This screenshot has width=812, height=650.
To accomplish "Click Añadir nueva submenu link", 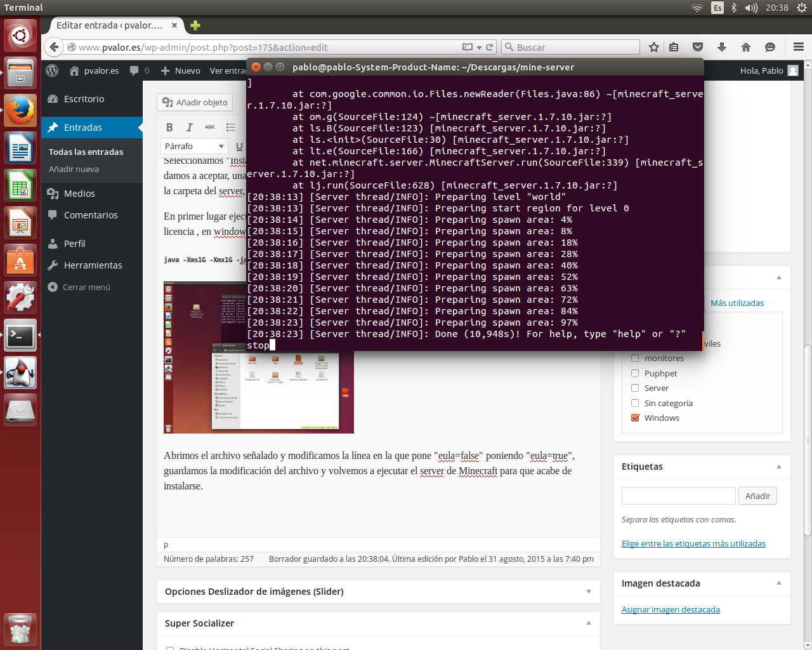I will pyautogui.click(x=74, y=169).
